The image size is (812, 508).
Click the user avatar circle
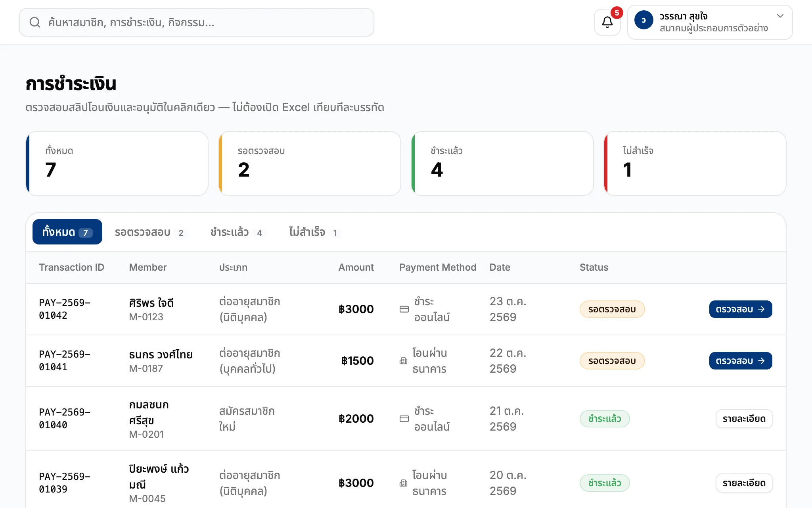(x=643, y=20)
